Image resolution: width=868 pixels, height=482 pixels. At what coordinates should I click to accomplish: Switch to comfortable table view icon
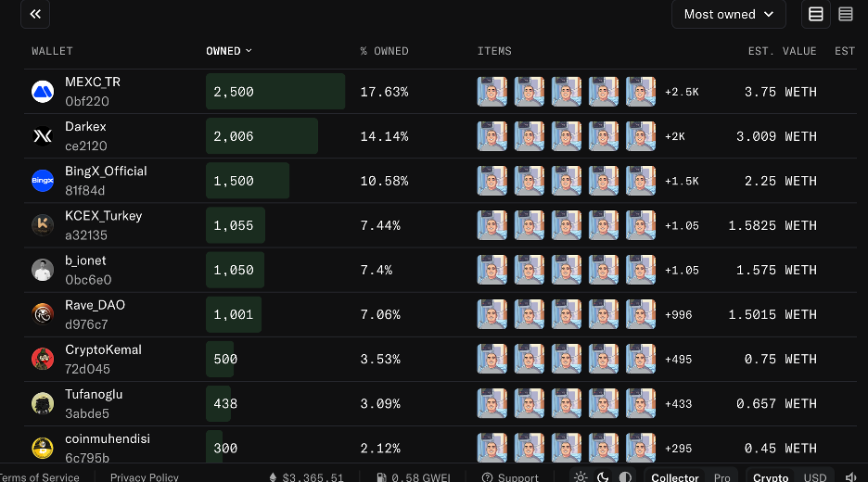tap(816, 14)
